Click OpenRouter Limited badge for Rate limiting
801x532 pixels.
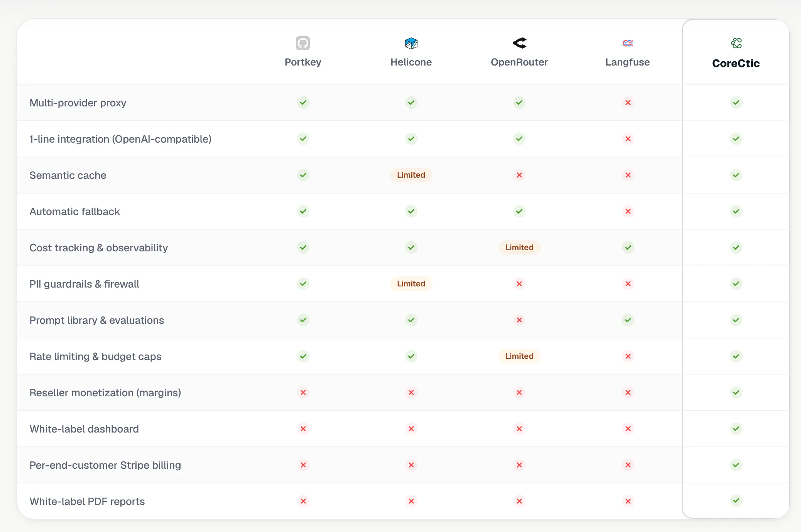(x=519, y=356)
